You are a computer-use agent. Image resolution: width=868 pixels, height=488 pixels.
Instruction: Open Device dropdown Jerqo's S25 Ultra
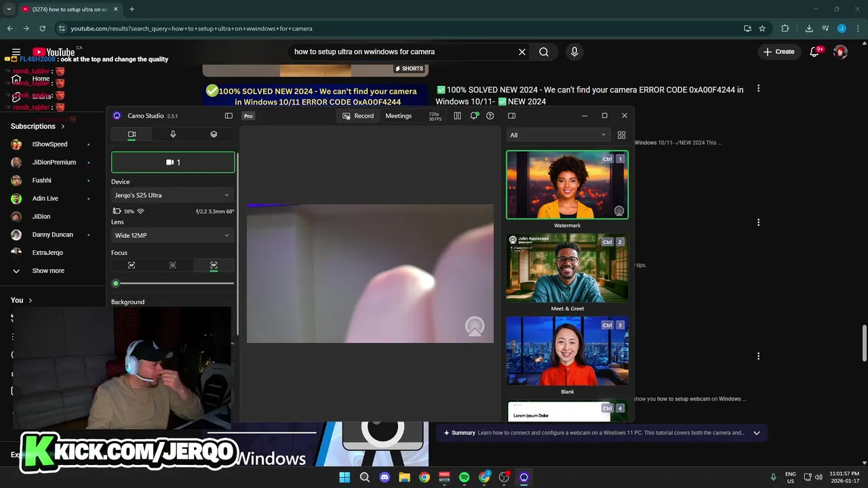pos(172,195)
